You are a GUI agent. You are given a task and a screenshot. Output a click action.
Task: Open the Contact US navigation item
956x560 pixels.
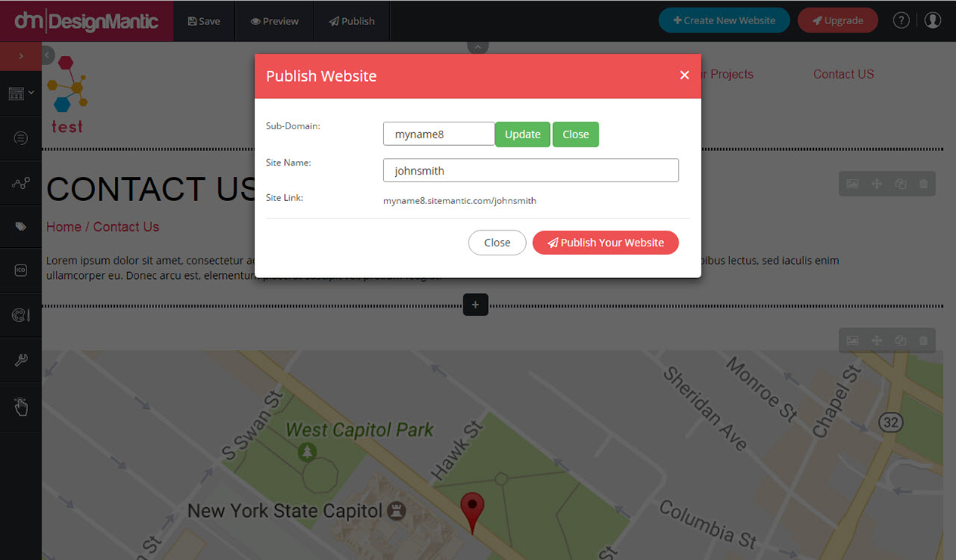tap(843, 74)
